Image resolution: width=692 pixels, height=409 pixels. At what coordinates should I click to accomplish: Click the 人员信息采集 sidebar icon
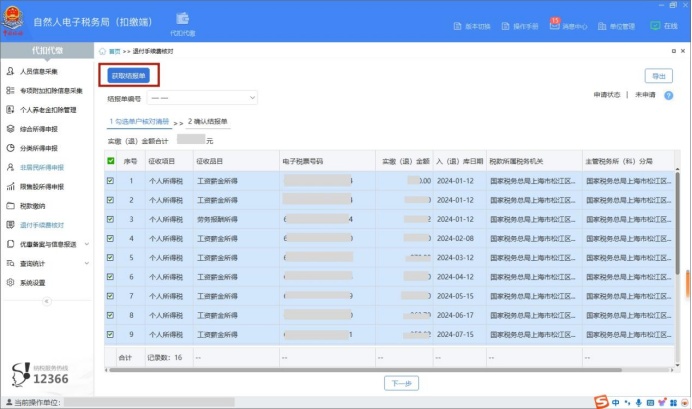[10, 71]
